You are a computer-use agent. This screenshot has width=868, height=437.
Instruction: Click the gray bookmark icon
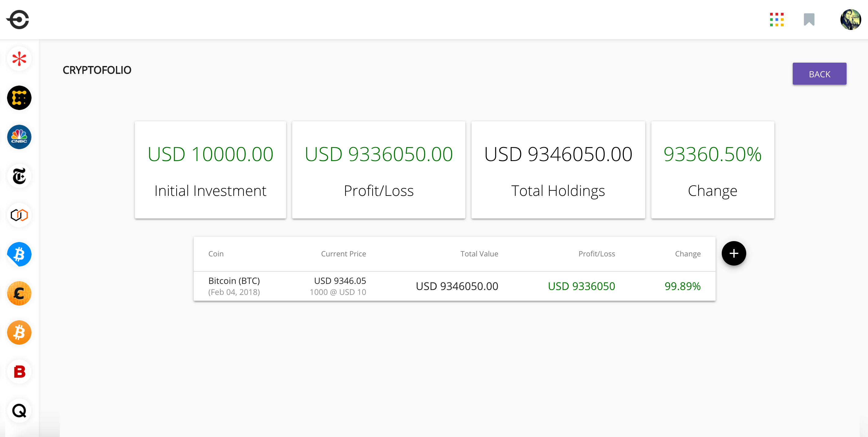pos(809,20)
